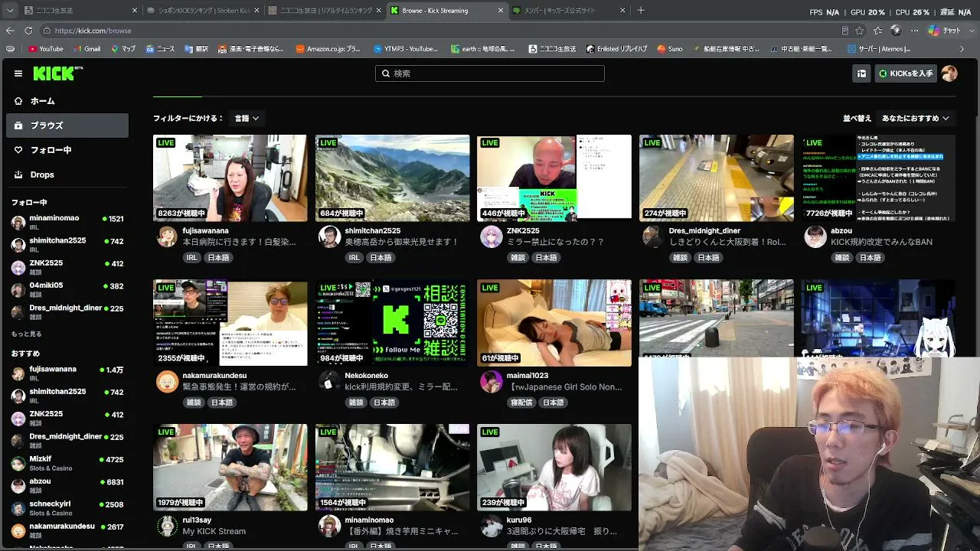Screen dimensions: 980x551
Task: Switch to the ショボンKICKランキング tab
Action: pos(203,11)
